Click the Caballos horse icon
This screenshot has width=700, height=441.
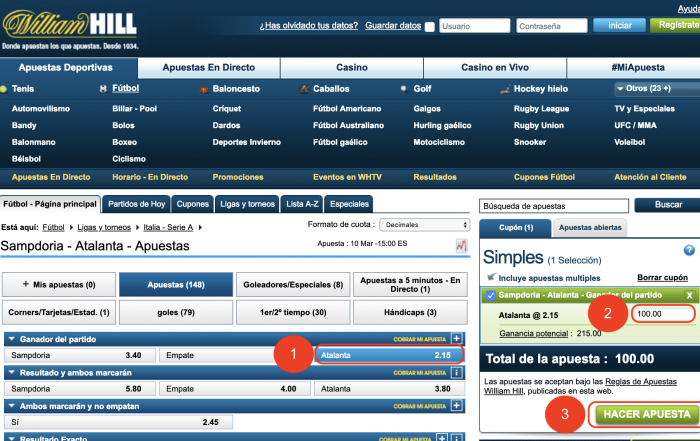click(x=304, y=89)
